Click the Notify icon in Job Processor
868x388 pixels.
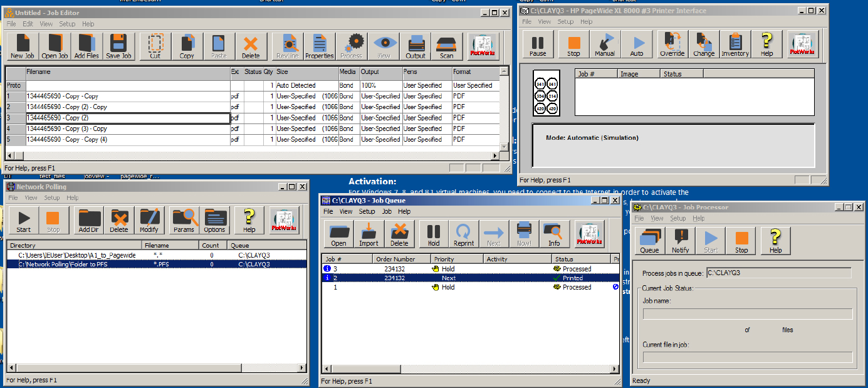681,241
